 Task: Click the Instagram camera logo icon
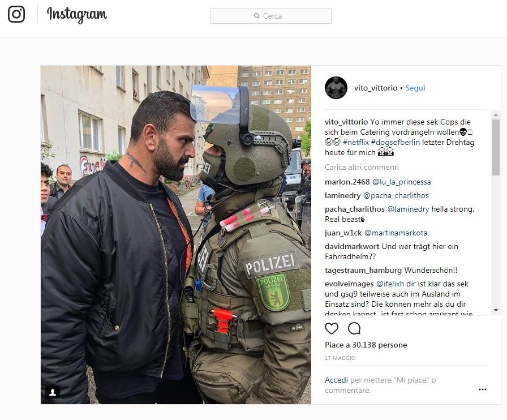coord(16,14)
